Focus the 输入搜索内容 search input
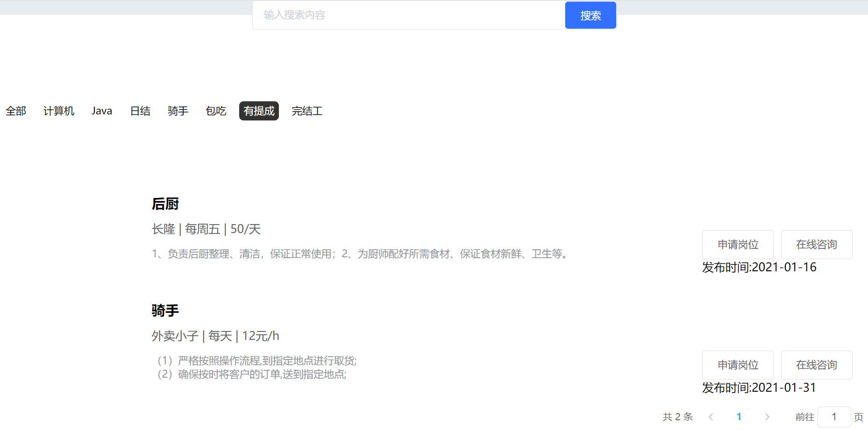Image resolution: width=868 pixels, height=430 pixels. click(409, 15)
